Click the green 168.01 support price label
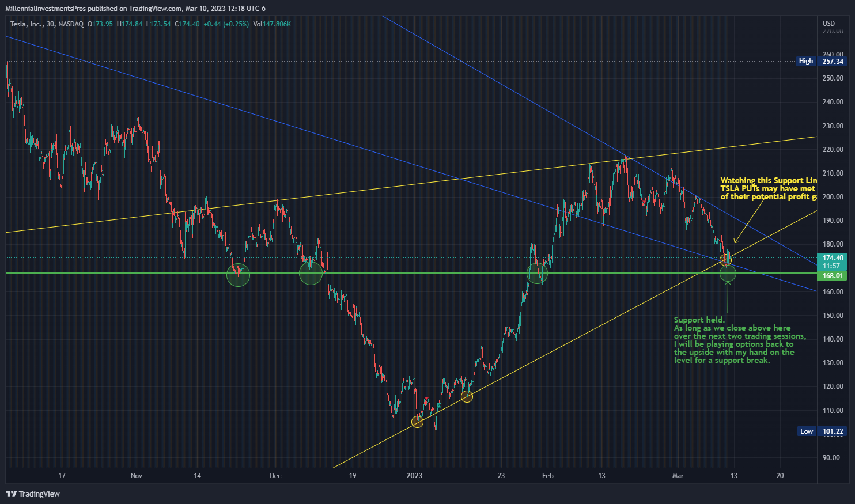Image resolution: width=855 pixels, height=504 pixels. point(833,276)
